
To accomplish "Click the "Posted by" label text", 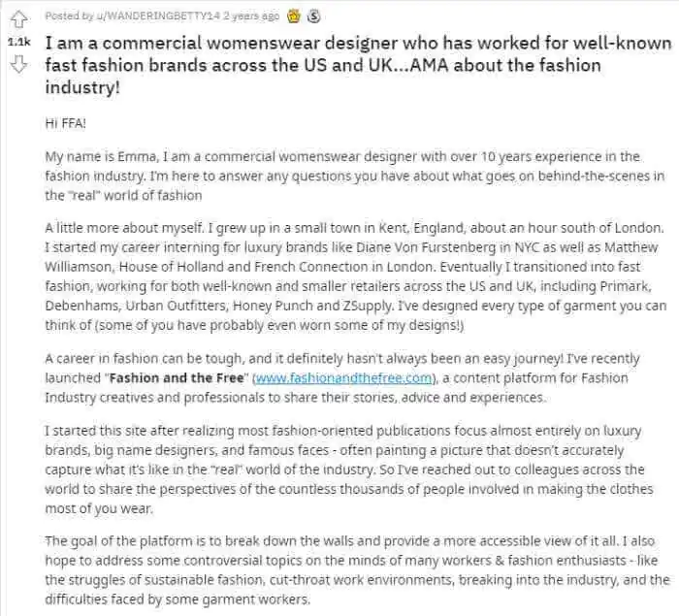I will tap(69, 16).
